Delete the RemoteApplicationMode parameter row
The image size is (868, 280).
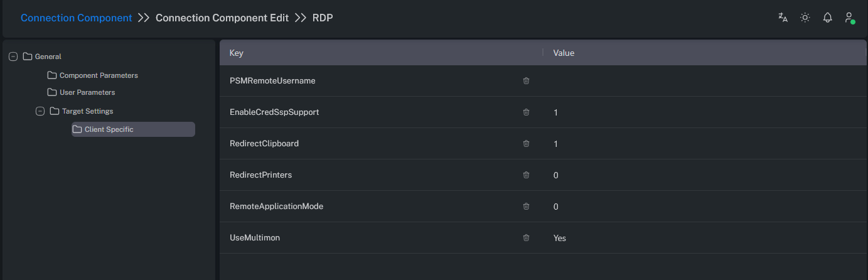(x=526, y=207)
